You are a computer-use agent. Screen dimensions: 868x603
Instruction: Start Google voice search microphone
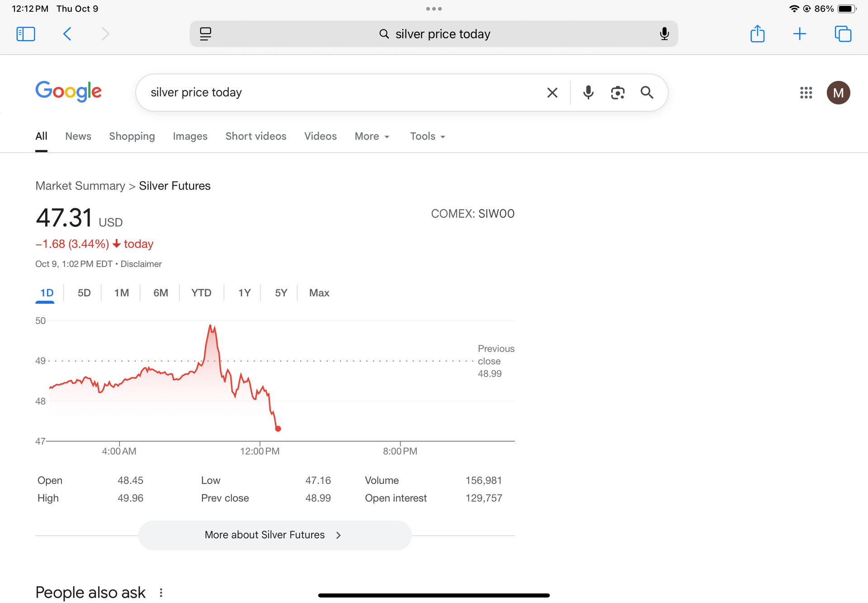[588, 93]
